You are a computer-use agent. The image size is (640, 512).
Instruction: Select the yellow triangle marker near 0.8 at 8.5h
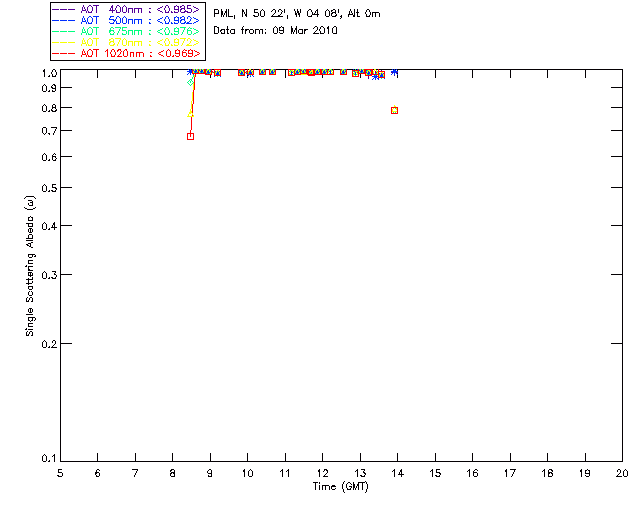190,114
